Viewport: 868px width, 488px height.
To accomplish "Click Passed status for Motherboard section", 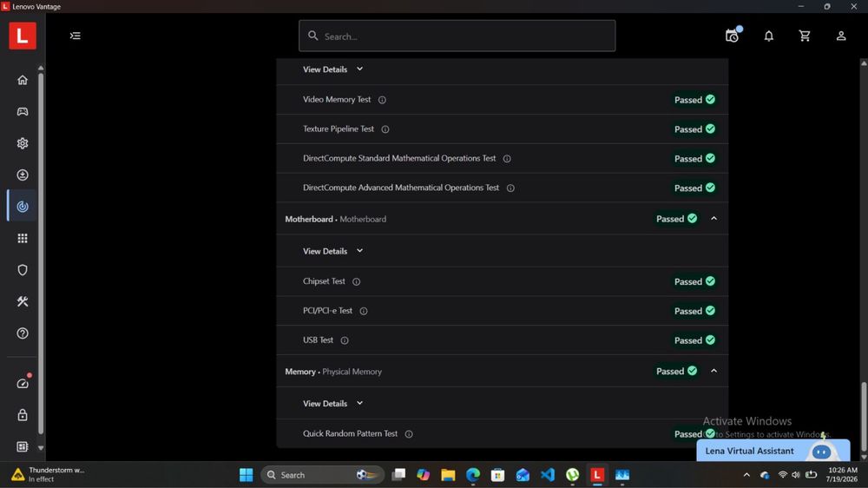I will click(x=676, y=219).
